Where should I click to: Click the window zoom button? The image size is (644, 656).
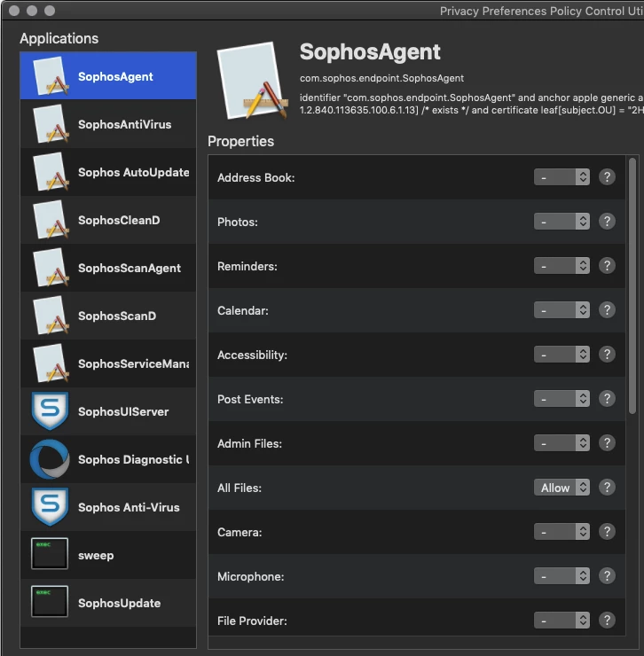point(50,11)
